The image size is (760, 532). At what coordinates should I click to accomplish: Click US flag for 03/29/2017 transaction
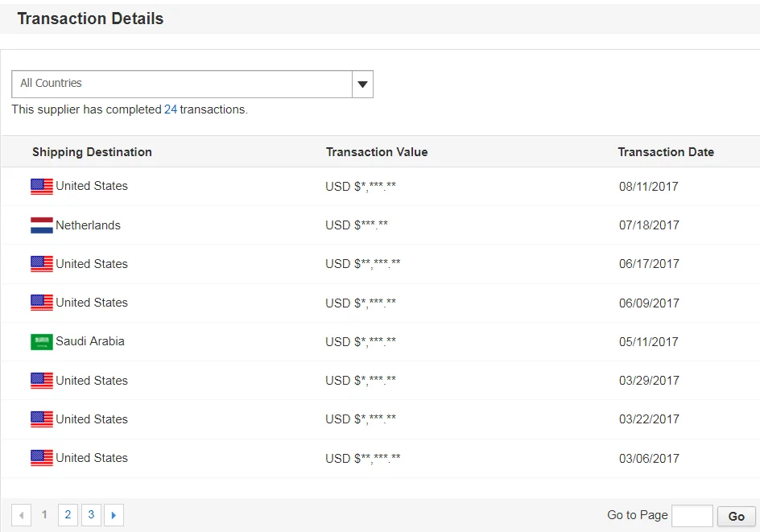(42, 381)
